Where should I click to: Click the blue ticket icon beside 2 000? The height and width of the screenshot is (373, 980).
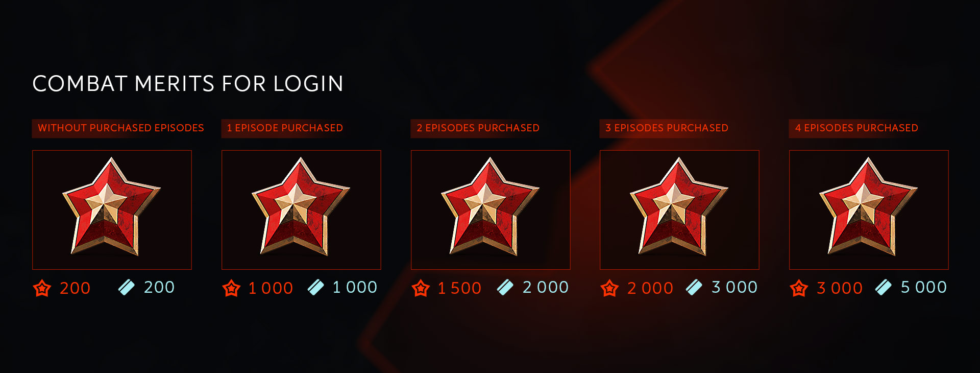click(505, 287)
